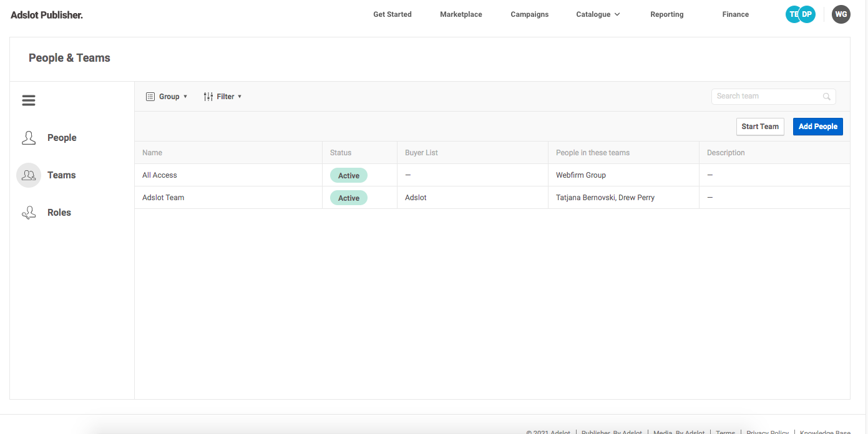Click the Filter sliders icon
This screenshot has height=434, width=868.
208,97
